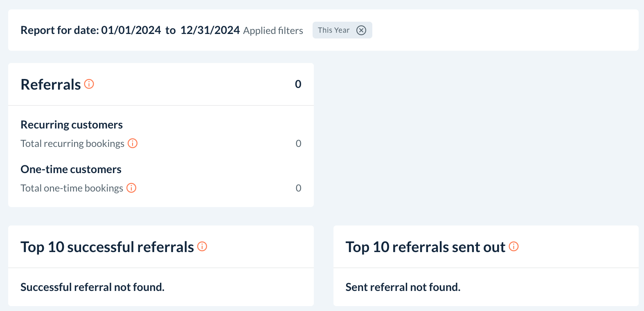Screen dimensions: 644x311
Task: Remove the This Year filter
Action: (361, 30)
